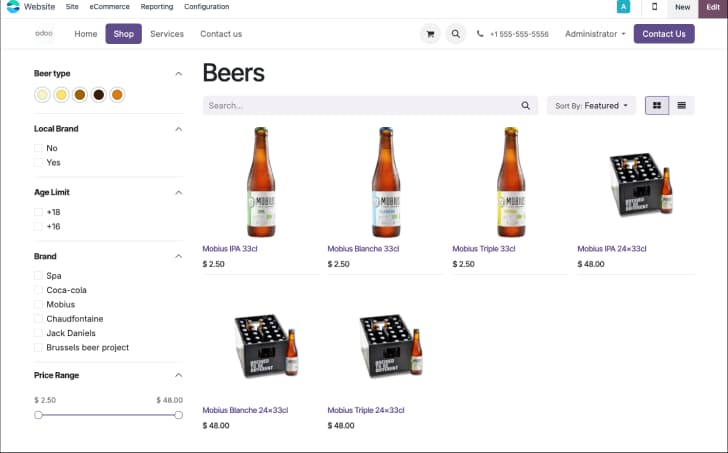Click the odoo logo in site header

[x=44, y=33]
